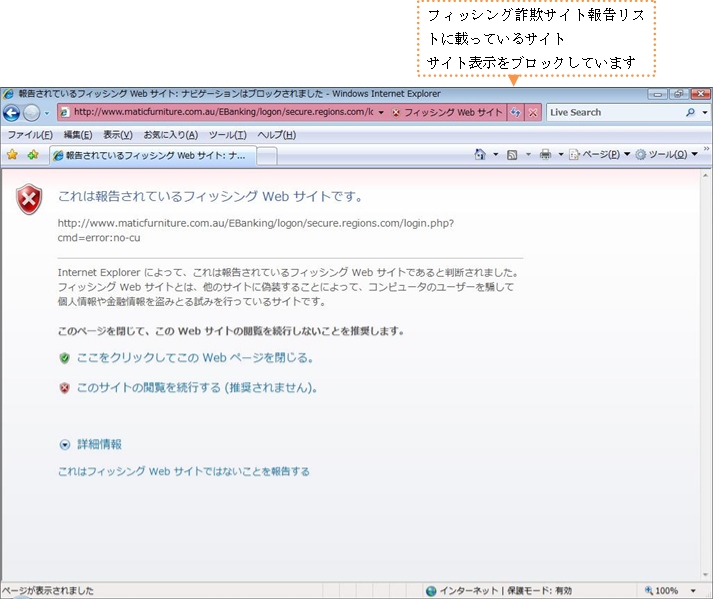Click the Refresh icon beside address bar
The height and width of the screenshot is (599, 714).
pyautogui.click(x=516, y=113)
